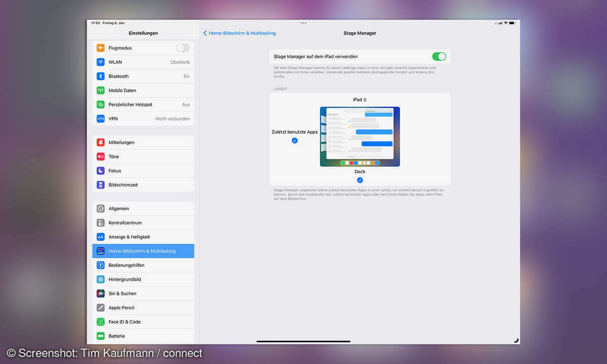Go back to Home-Bildschirm & Multitasking
607x364 pixels.
[x=239, y=33]
